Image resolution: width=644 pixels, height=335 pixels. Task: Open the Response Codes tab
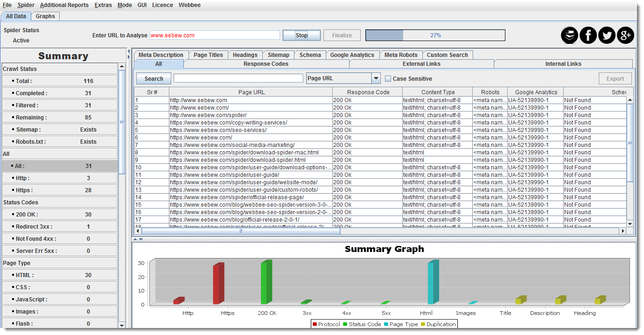[x=266, y=64]
